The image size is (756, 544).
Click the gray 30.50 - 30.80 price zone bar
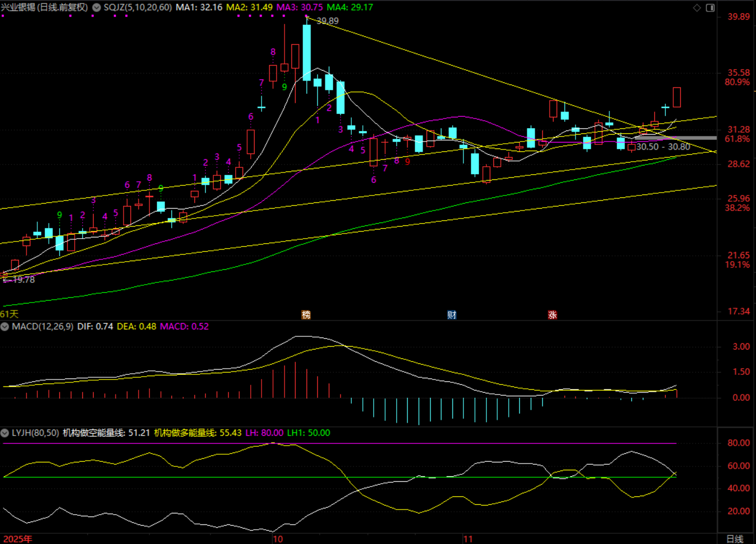[x=676, y=138]
